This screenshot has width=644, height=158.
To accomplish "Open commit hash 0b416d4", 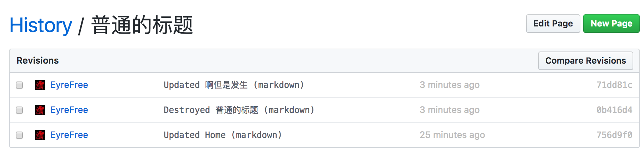I will click(614, 110).
